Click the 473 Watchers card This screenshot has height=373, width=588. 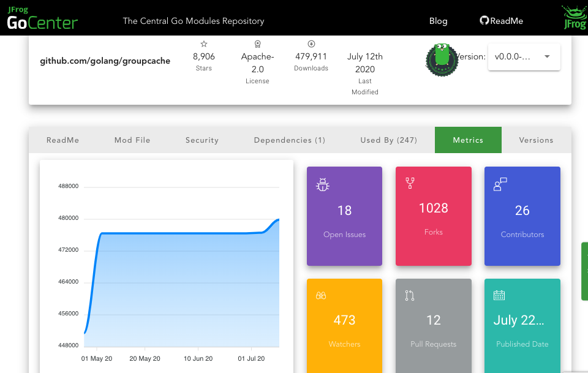pos(344,326)
